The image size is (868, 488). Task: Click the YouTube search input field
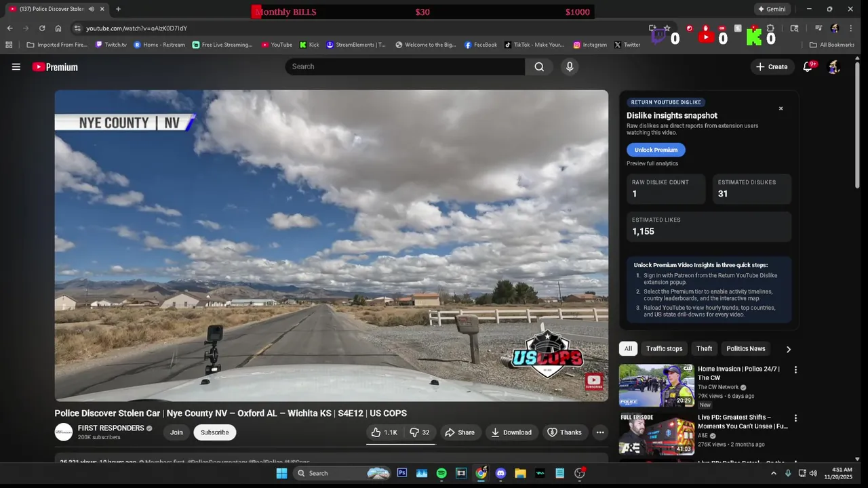(x=405, y=66)
